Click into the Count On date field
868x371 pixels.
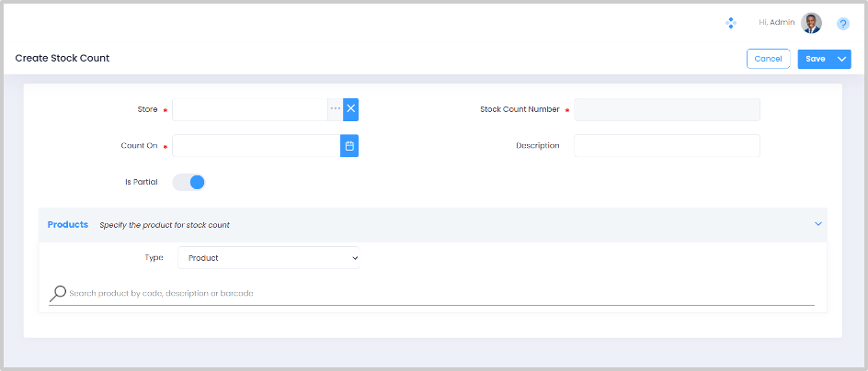tap(256, 146)
